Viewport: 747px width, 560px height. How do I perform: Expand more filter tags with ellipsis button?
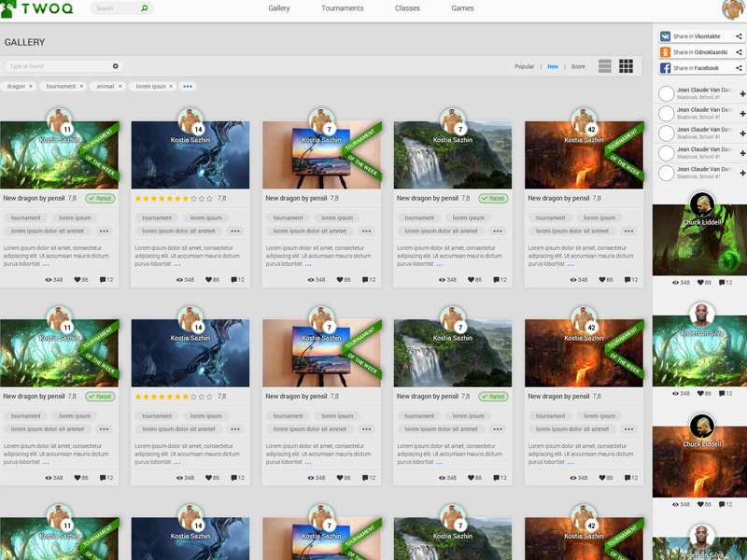(188, 87)
